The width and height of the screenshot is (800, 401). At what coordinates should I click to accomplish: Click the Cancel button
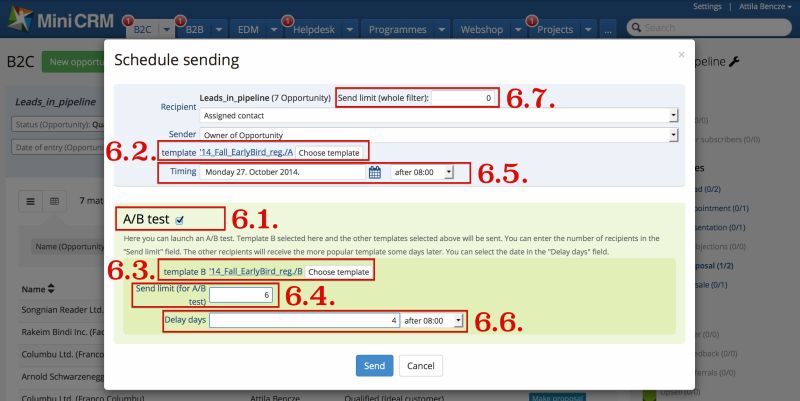pyautogui.click(x=421, y=366)
